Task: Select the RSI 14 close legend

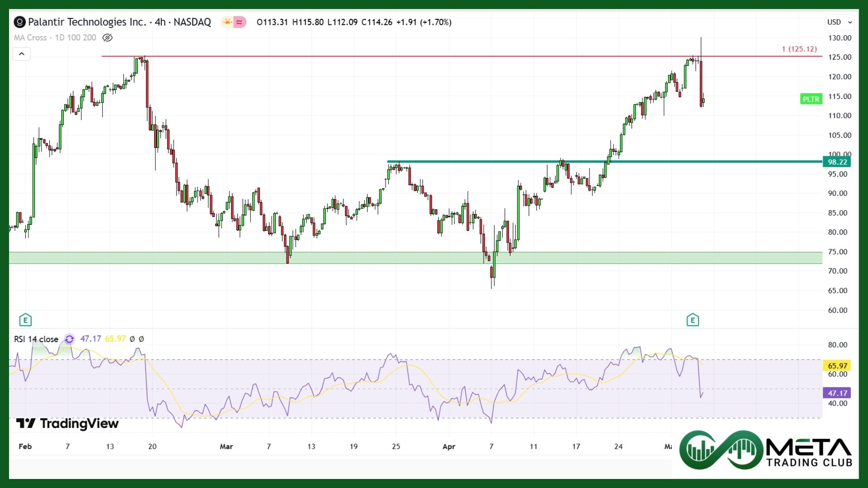Action: (36, 339)
